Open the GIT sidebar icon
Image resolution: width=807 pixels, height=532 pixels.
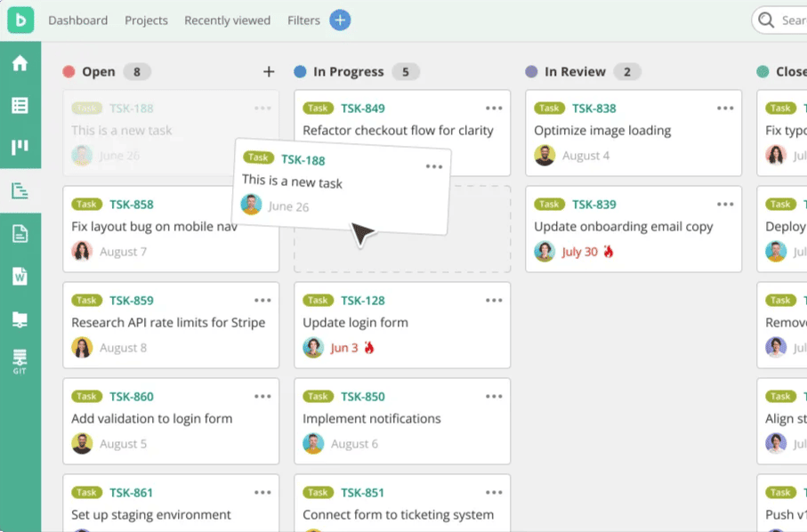pos(20,360)
